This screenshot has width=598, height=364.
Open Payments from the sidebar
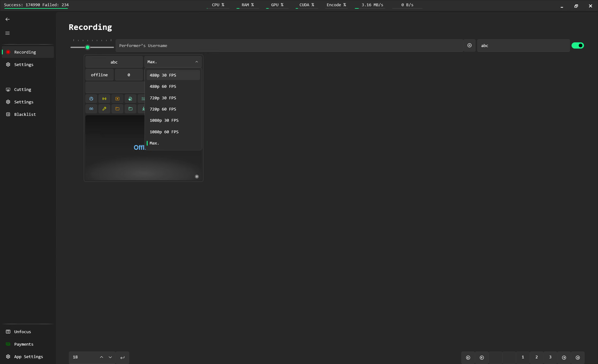point(24,344)
